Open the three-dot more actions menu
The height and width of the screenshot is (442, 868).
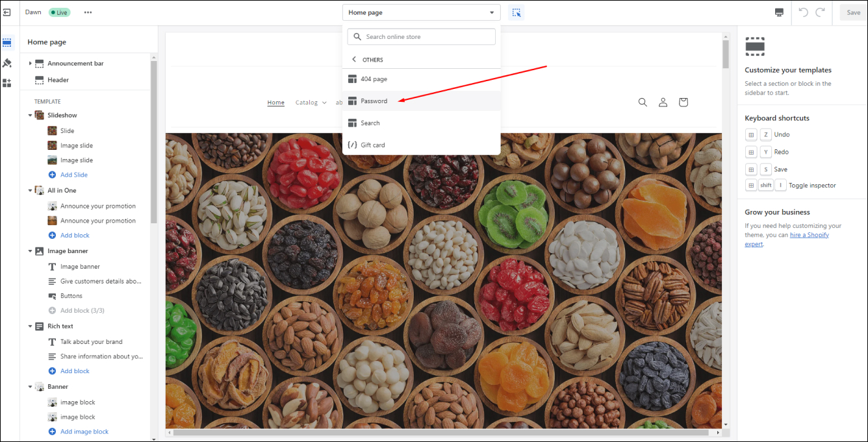tap(88, 12)
